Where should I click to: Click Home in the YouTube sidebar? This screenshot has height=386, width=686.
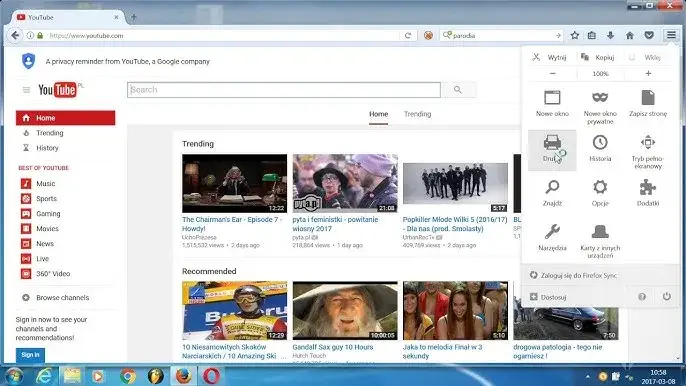pos(66,118)
